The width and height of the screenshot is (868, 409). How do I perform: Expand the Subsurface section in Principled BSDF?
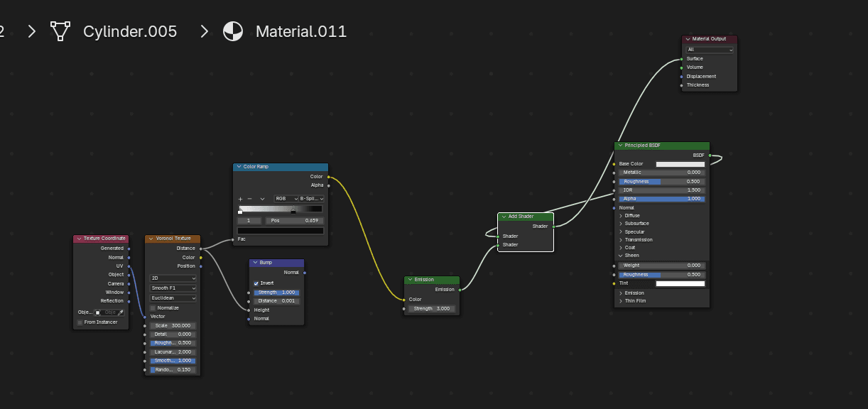point(622,224)
